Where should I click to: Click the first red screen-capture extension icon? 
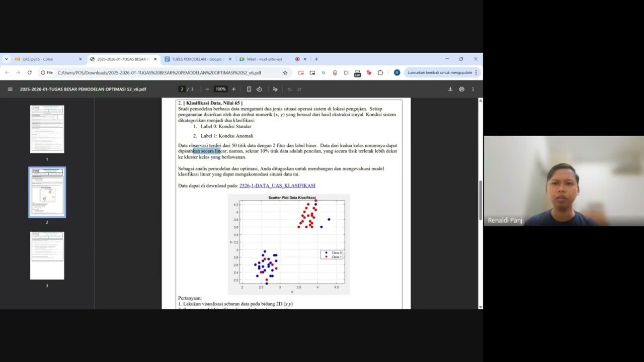pyautogui.click(x=301, y=72)
